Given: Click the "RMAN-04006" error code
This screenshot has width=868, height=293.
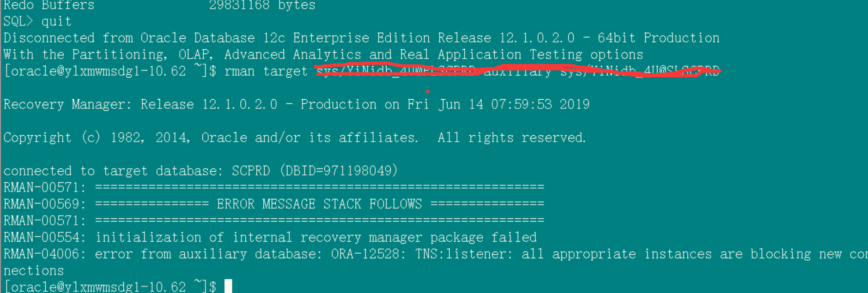Looking at the screenshot, I should (44, 254).
